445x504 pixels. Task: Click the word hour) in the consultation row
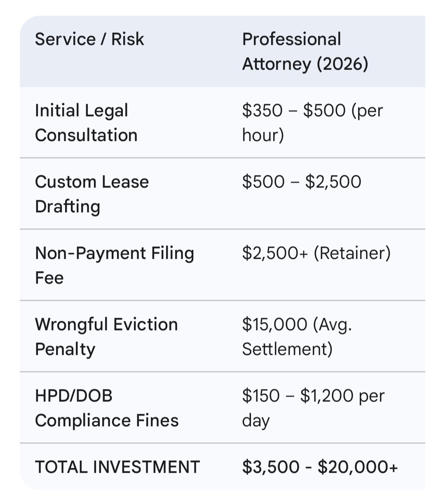click(x=263, y=136)
